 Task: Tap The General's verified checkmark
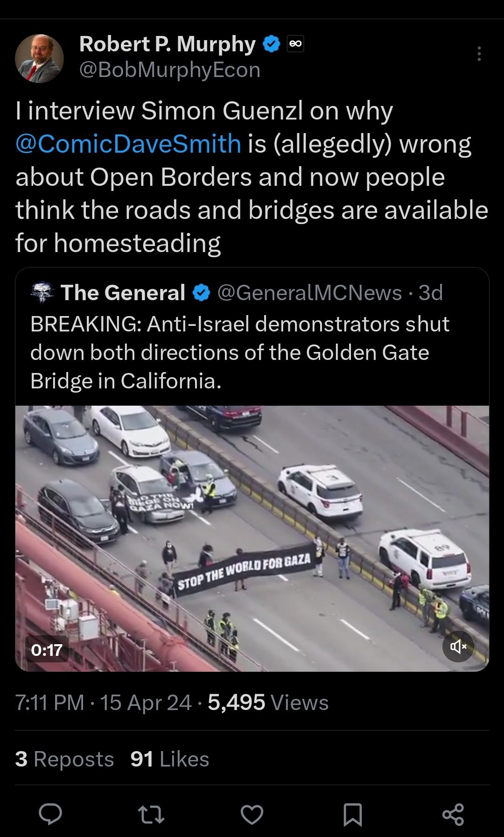(201, 293)
